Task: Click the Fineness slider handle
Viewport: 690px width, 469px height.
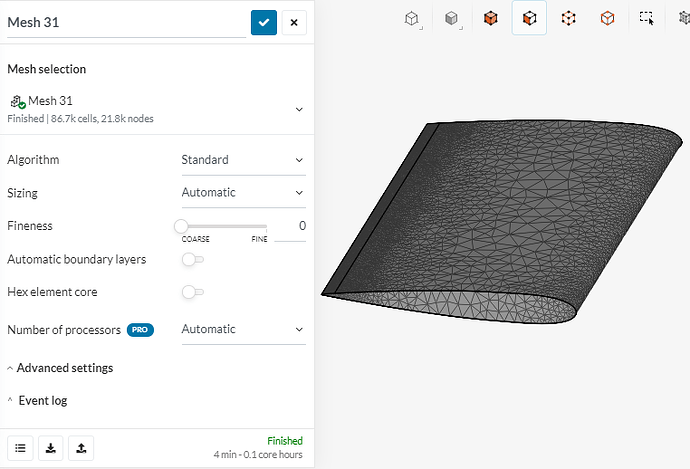Action: click(x=181, y=226)
